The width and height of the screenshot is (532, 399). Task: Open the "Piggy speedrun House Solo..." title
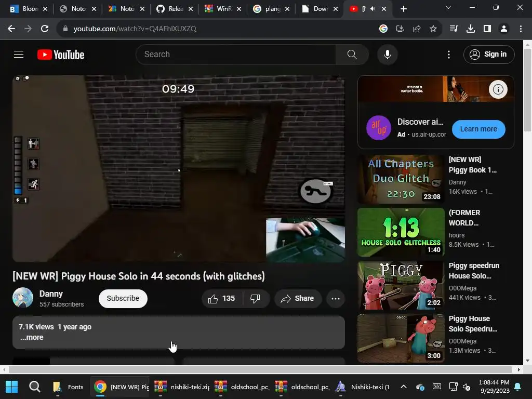pos(474,271)
